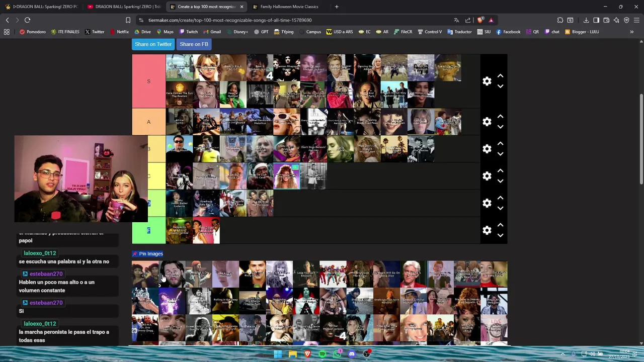Close the tiermaker tab
644x362 pixels.
point(242,7)
